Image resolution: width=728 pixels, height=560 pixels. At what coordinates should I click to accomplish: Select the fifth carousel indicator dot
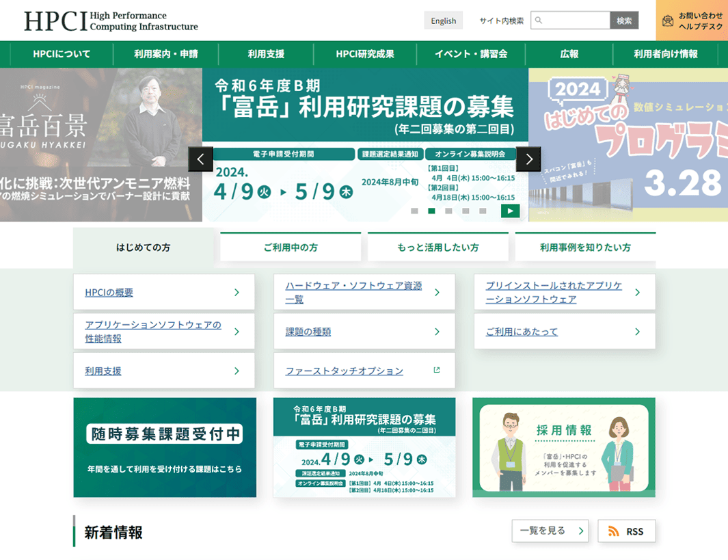pos(483,211)
